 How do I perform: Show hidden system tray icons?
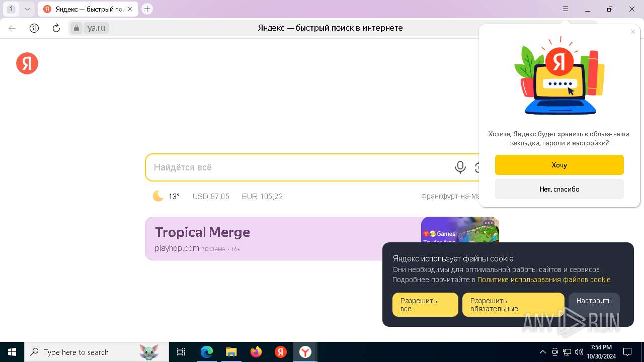tap(542, 352)
